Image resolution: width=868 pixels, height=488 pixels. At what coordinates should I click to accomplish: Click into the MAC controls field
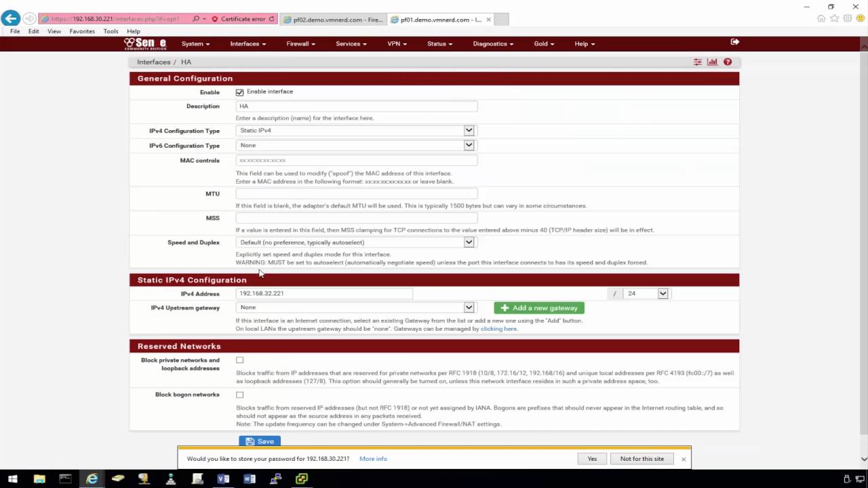click(357, 161)
